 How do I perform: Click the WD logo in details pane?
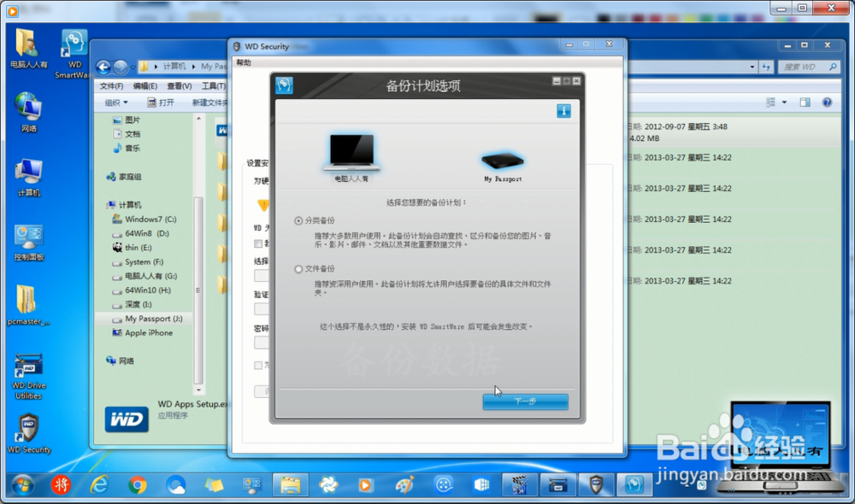(127, 419)
